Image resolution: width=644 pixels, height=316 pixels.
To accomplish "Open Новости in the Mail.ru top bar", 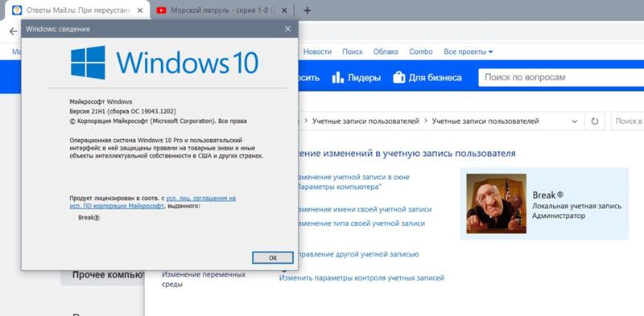I will coord(317,51).
